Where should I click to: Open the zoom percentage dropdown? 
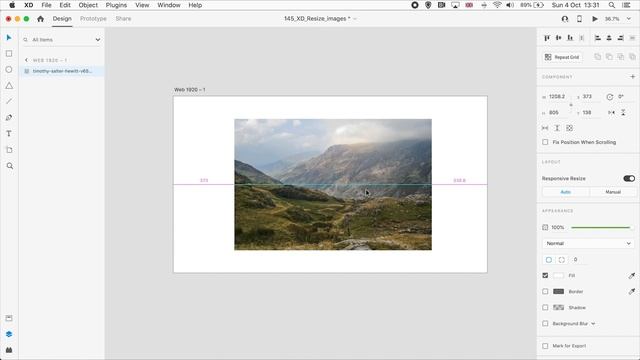(629, 19)
